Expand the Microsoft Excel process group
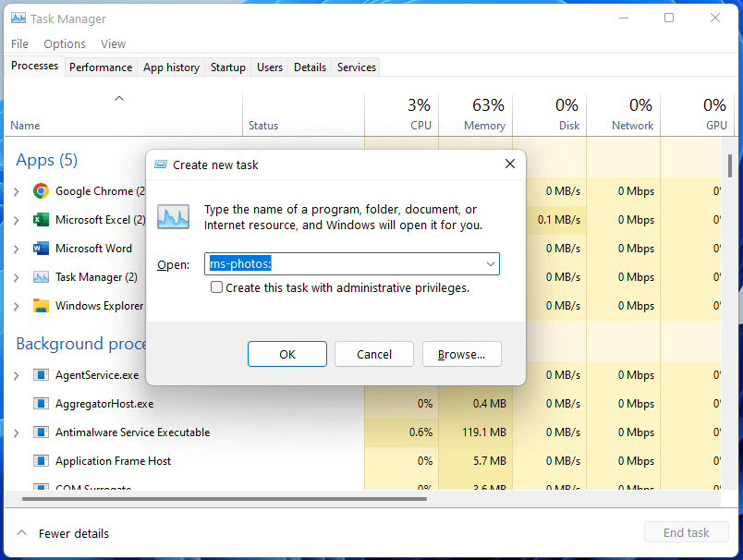The width and height of the screenshot is (743, 560). (x=17, y=220)
